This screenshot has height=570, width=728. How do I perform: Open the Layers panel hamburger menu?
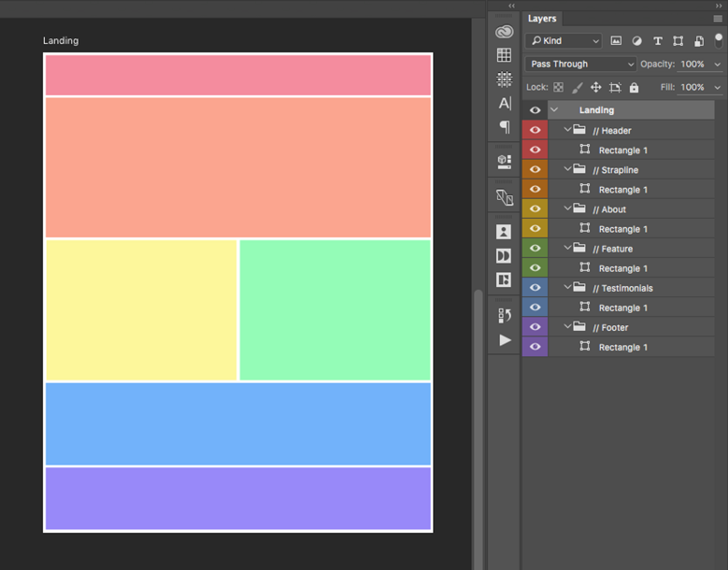[717, 19]
